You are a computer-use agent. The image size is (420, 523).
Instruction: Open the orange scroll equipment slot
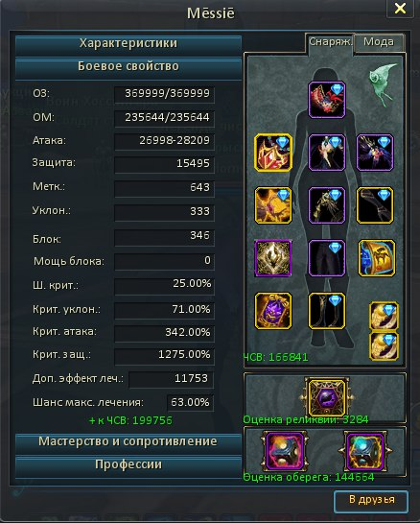click(x=377, y=258)
